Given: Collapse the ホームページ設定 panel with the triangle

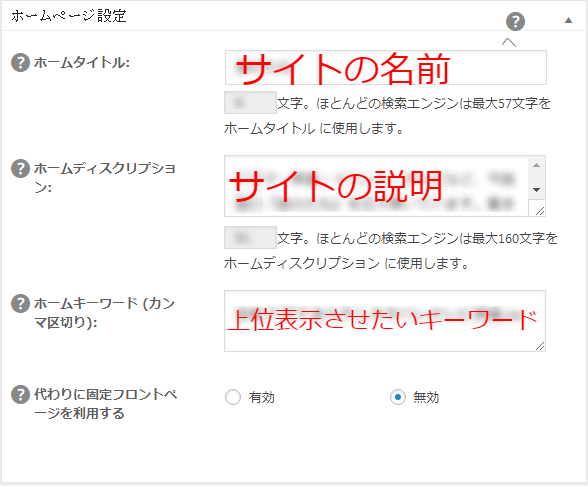Looking at the screenshot, I should pyautogui.click(x=568, y=20).
